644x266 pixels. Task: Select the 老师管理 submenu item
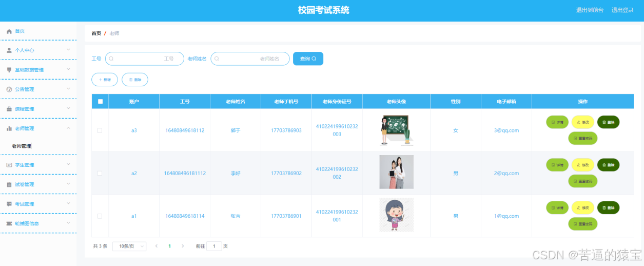22,146
